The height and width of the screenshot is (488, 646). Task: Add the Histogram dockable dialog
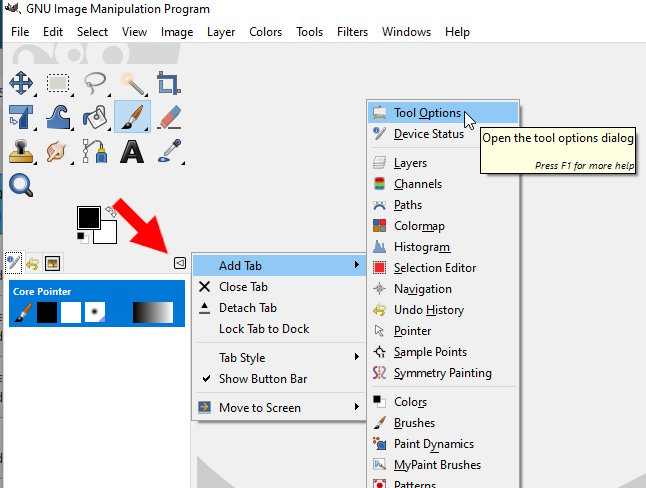tap(443, 247)
